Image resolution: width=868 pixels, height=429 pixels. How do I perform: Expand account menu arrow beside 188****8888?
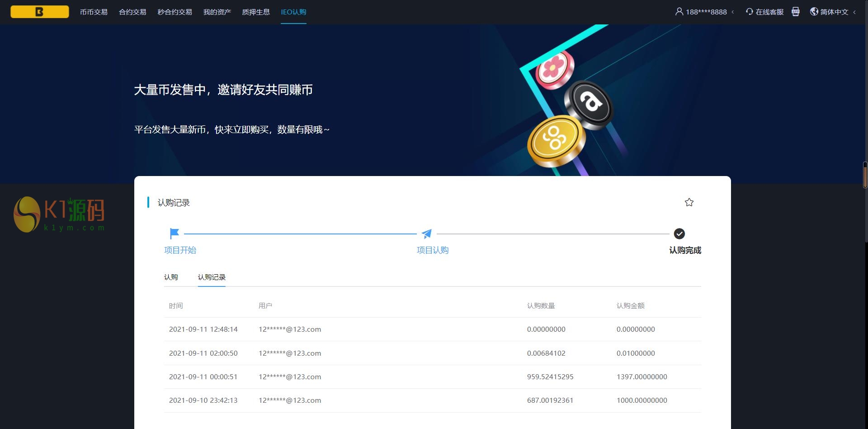click(x=733, y=12)
